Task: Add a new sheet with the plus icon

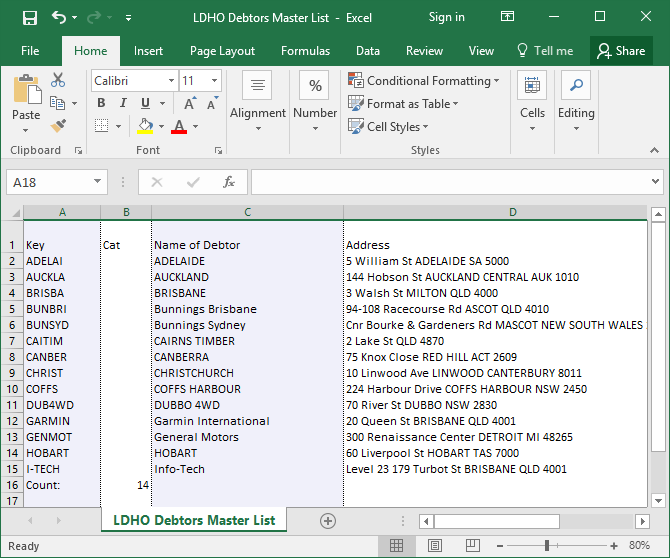Action: tap(328, 521)
